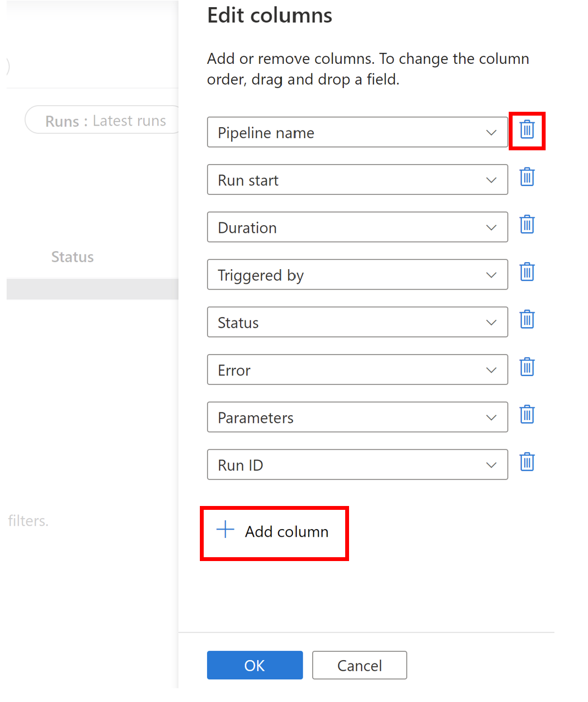
Task: Expand the Run ID dropdown
Action: (x=491, y=465)
